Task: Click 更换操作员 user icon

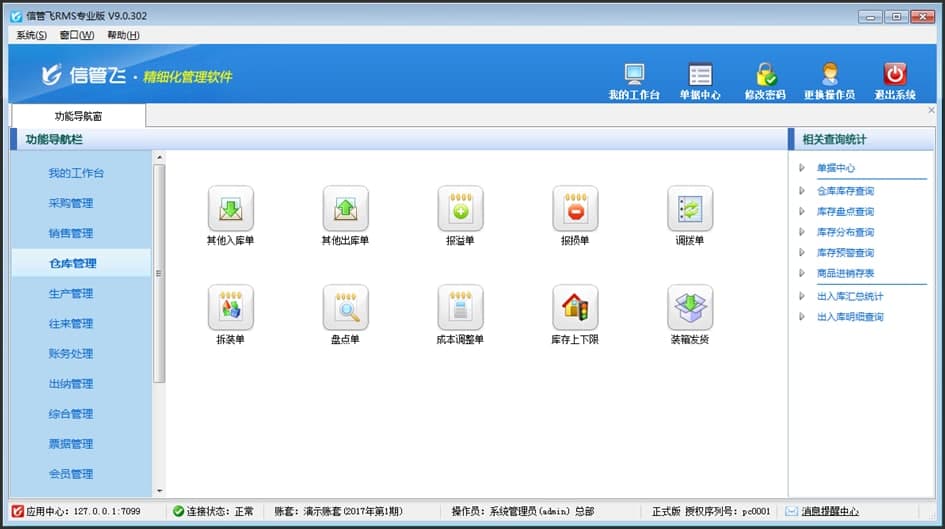Action: [x=830, y=75]
